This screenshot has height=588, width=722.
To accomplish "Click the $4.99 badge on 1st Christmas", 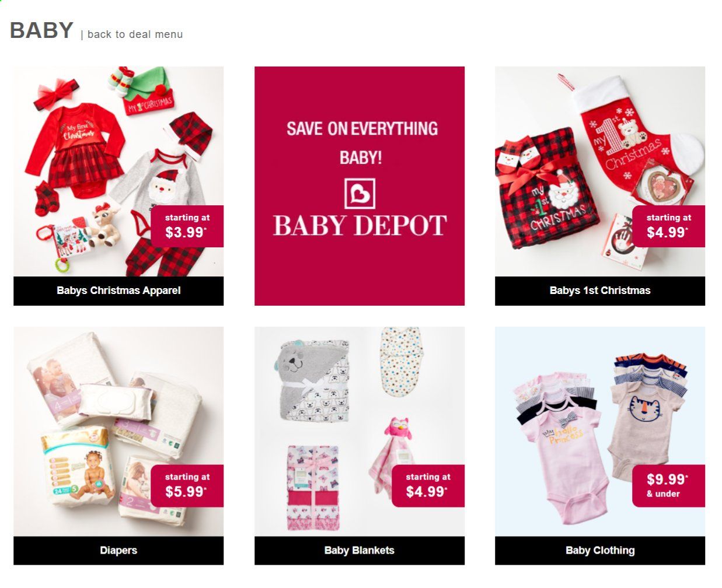I will pos(669,226).
